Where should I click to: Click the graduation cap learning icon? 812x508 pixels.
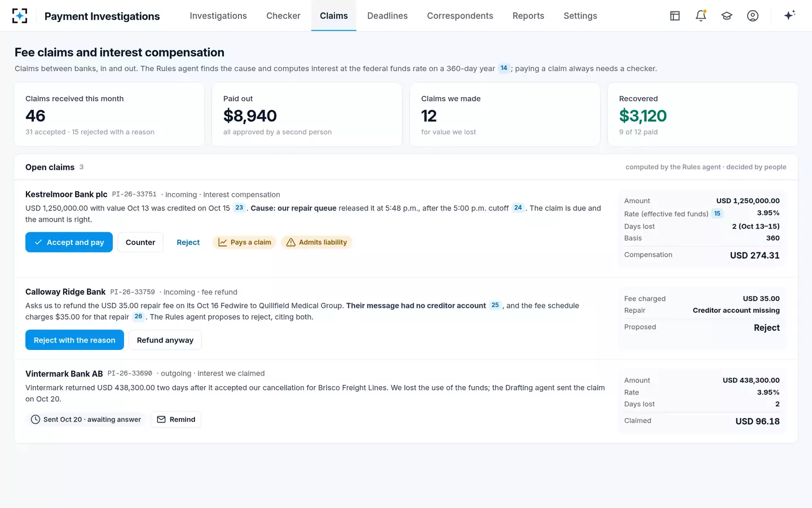coord(727,16)
